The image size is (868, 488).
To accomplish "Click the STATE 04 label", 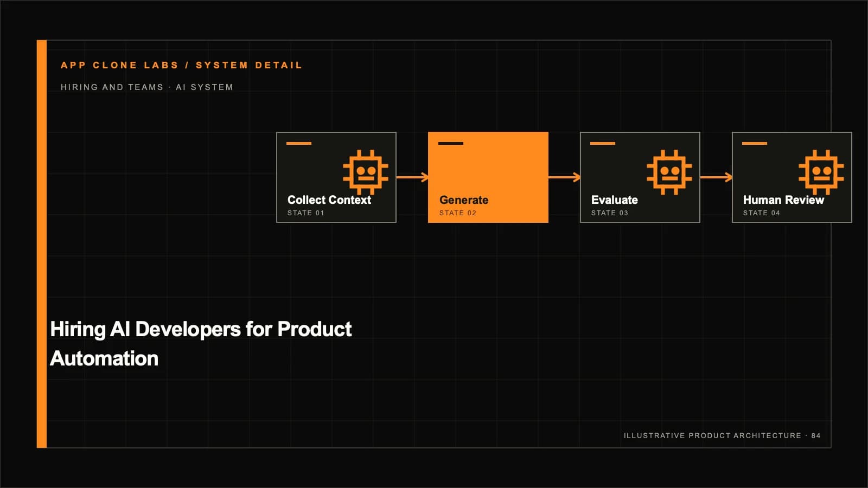I will point(762,213).
